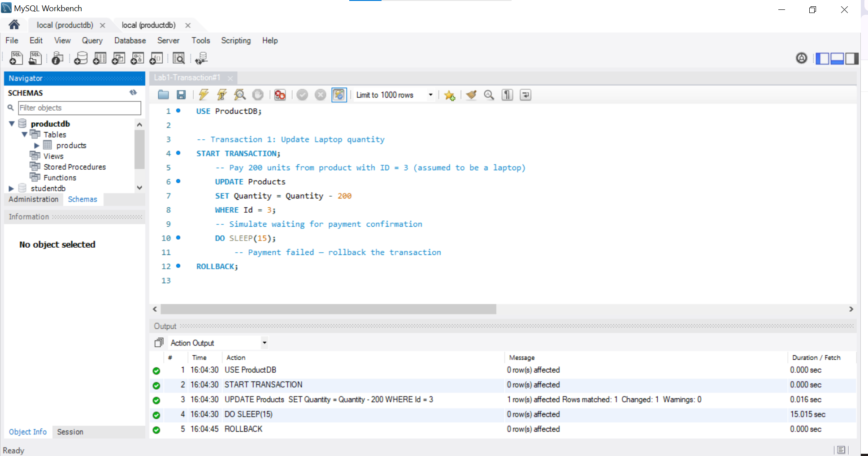
Task: Refresh the schemas list
Action: click(133, 92)
